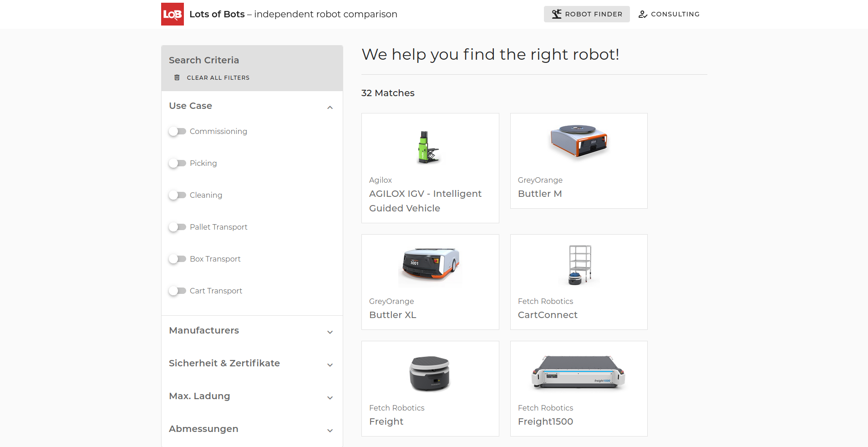Image resolution: width=868 pixels, height=447 pixels.
Task: Expand the Max. Ladung chevron
Action: coord(330,398)
